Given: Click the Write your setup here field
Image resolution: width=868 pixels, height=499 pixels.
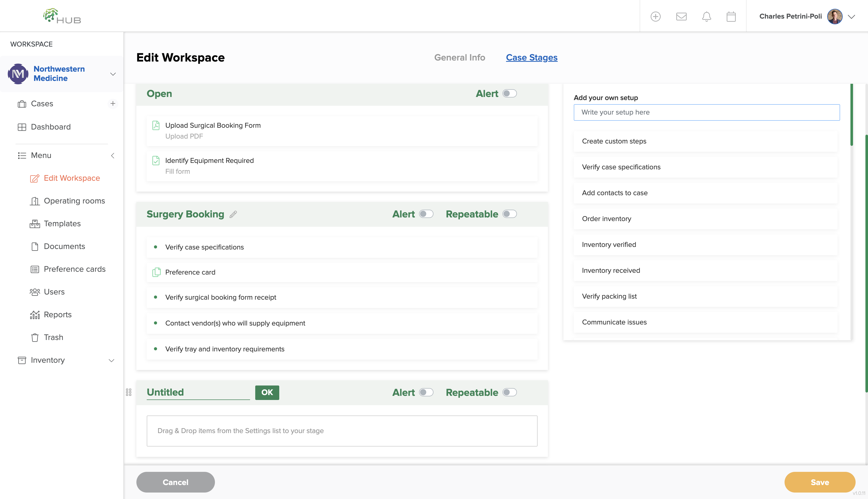Looking at the screenshot, I should coord(707,112).
